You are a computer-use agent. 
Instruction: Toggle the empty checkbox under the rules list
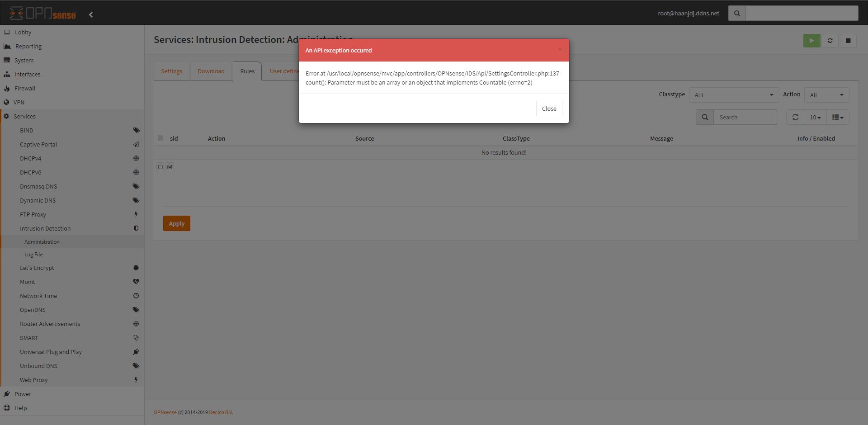(160, 167)
